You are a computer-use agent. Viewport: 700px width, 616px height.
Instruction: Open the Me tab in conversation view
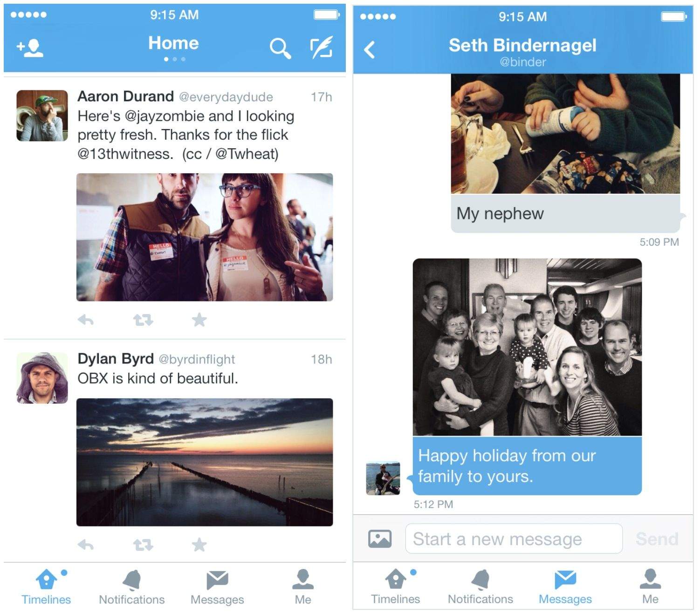coord(650,587)
